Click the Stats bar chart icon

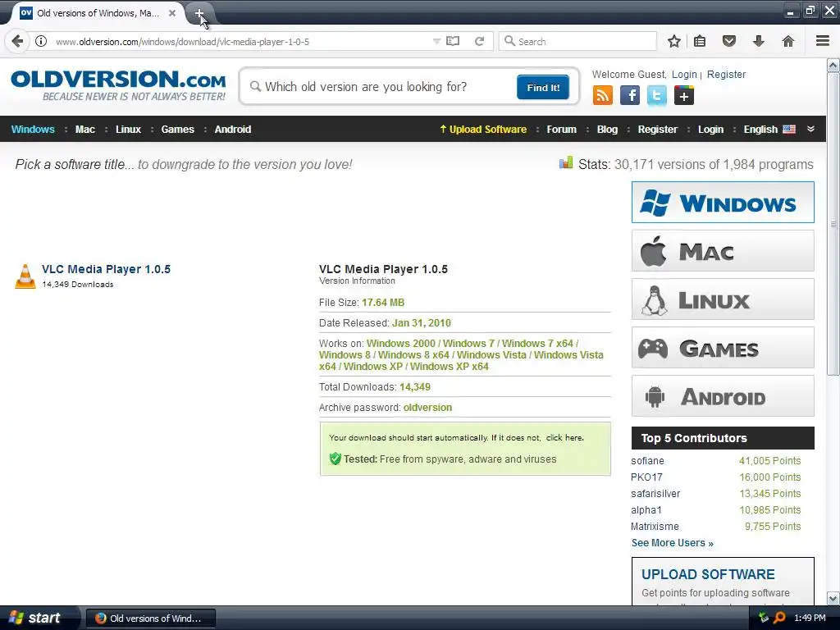[566, 163]
